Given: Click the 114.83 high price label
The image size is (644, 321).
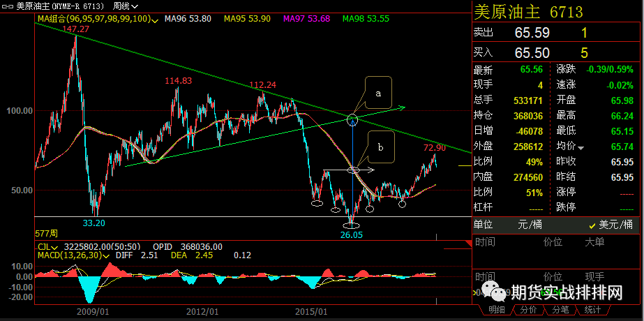Looking at the screenshot, I should (179, 81).
